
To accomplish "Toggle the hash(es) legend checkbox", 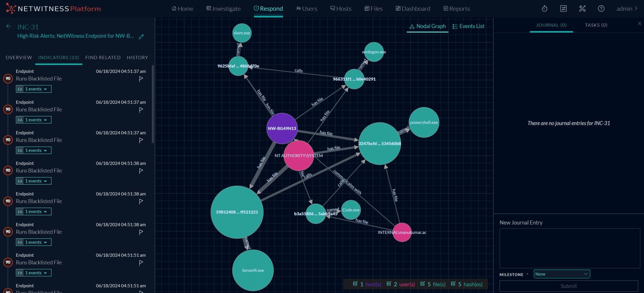I will click(x=453, y=284).
